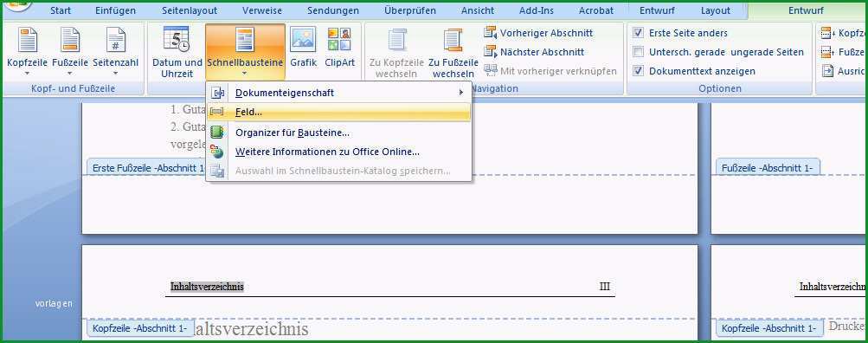Open the Start ribbon tab
Screen dimensions: 868x343
(x=61, y=10)
